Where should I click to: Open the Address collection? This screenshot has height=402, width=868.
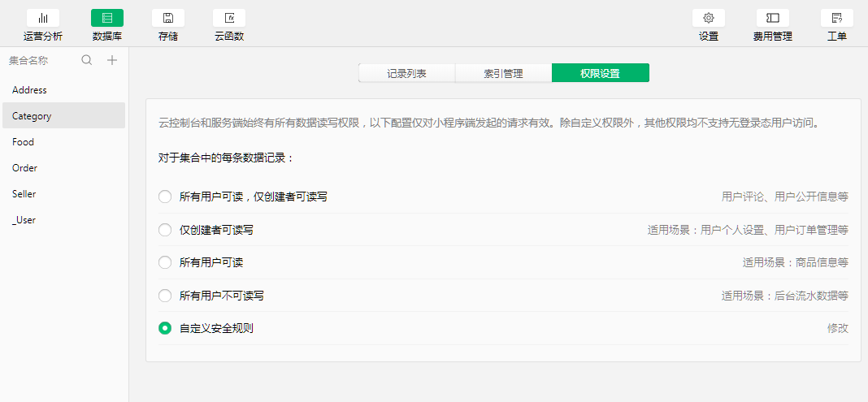coord(63,90)
